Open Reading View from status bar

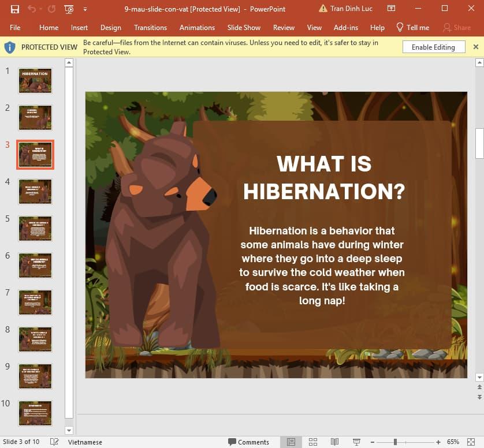pos(335,442)
